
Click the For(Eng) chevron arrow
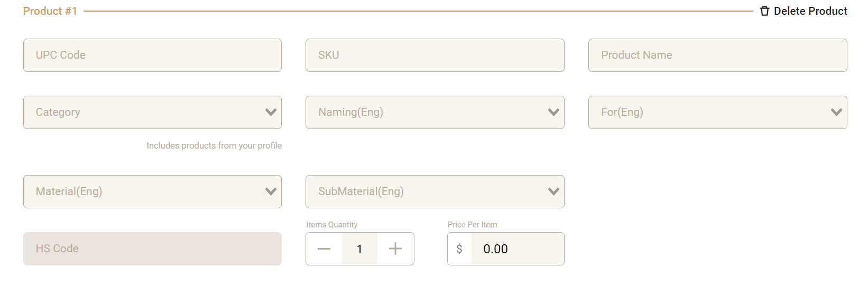(x=836, y=112)
